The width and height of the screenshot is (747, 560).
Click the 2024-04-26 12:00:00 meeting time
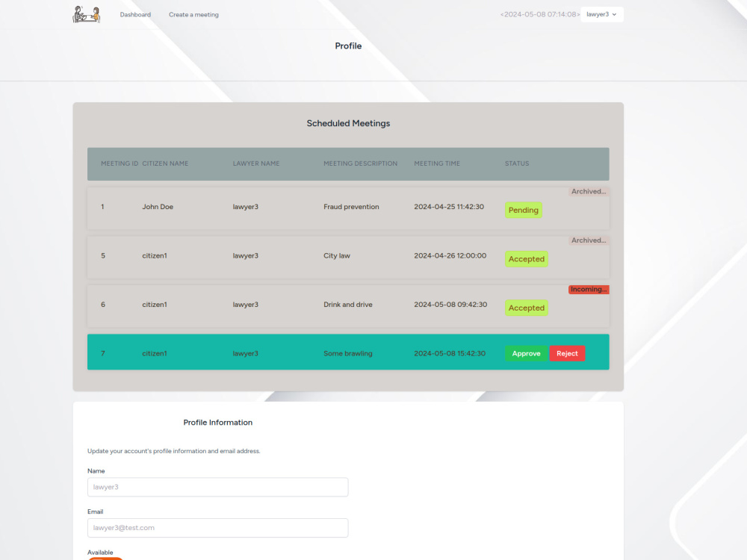(x=450, y=255)
